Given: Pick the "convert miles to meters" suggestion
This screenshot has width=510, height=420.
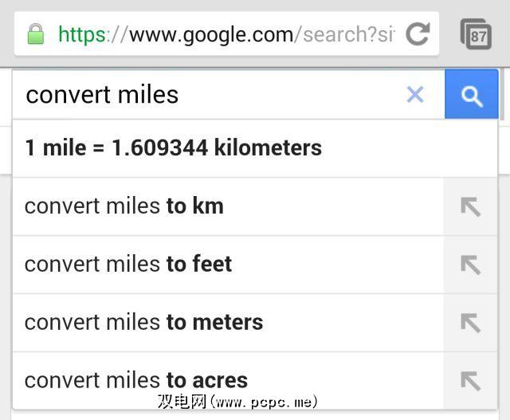Looking at the screenshot, I should tap(143, 323).
